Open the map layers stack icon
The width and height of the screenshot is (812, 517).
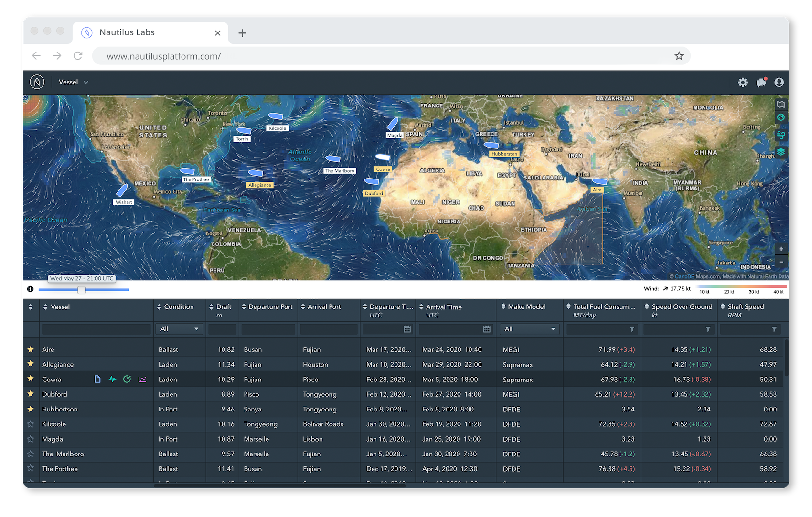[x=781, y=152]
